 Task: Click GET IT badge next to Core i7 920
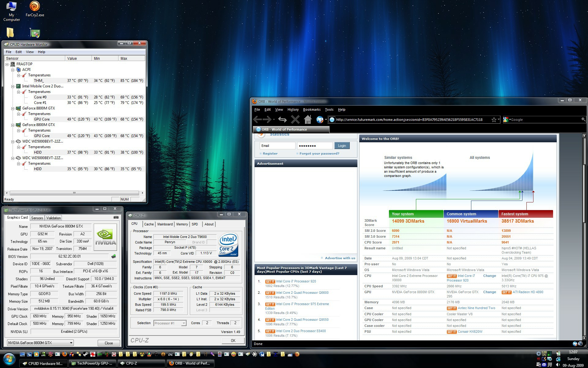[x=270, y=282]
